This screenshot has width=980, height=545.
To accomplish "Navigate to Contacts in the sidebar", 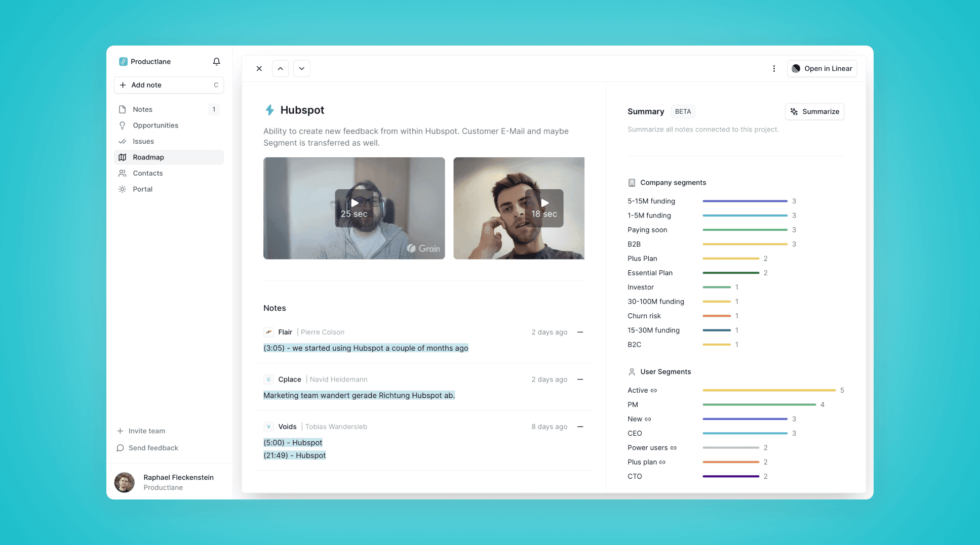I will point(147,173).
